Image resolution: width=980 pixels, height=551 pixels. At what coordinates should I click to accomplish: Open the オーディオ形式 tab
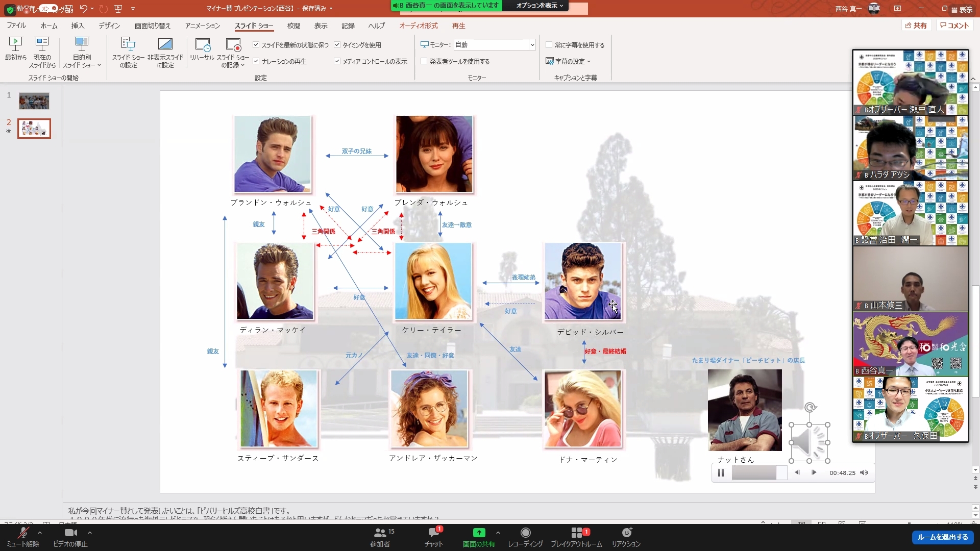(419, 26)
